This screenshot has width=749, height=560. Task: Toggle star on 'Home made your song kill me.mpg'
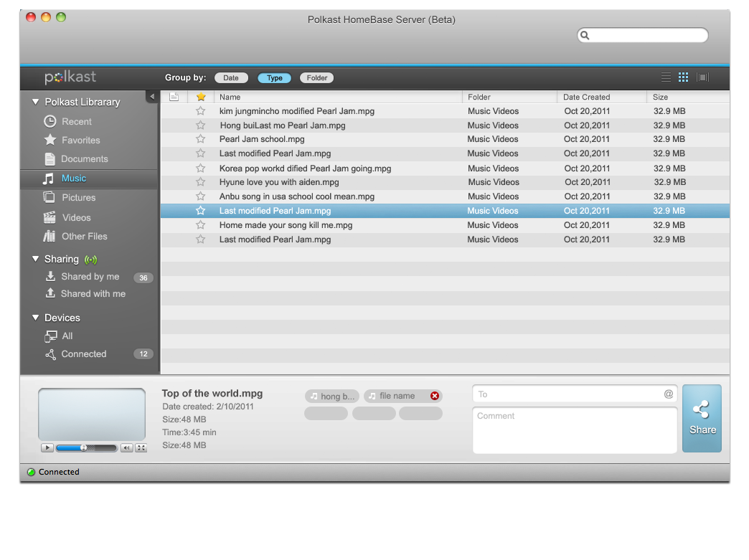(201, 225)
